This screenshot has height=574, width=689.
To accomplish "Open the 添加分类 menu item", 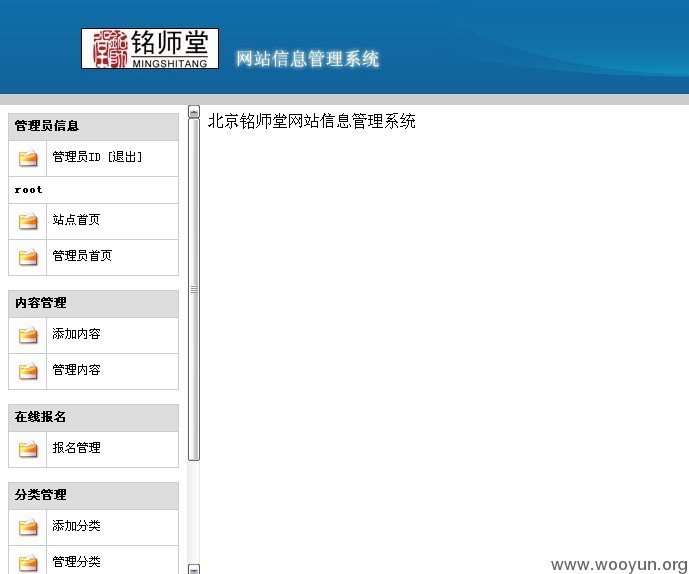I will (76, 526).
